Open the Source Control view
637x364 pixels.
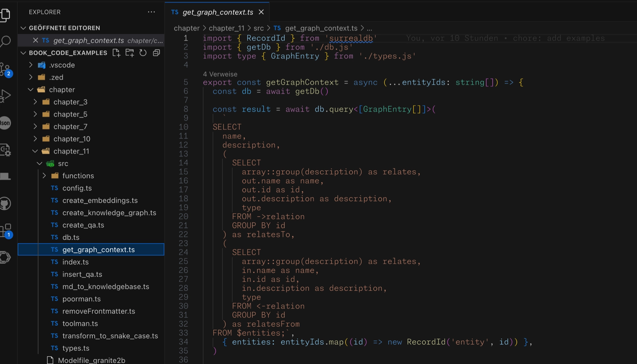[5, 69]
